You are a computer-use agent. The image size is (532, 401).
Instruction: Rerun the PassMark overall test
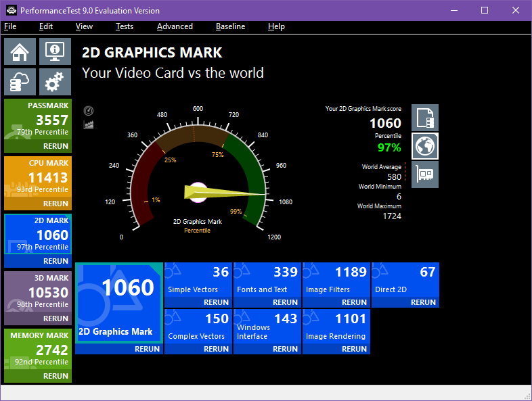click(56, 146)
